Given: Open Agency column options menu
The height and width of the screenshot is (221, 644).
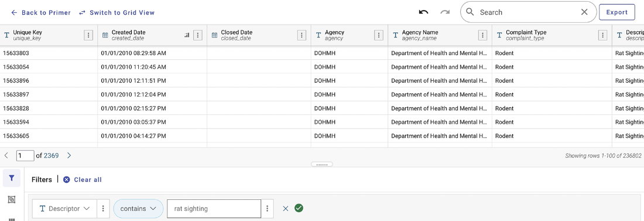Looking at the screenshot, I should 379,35.
